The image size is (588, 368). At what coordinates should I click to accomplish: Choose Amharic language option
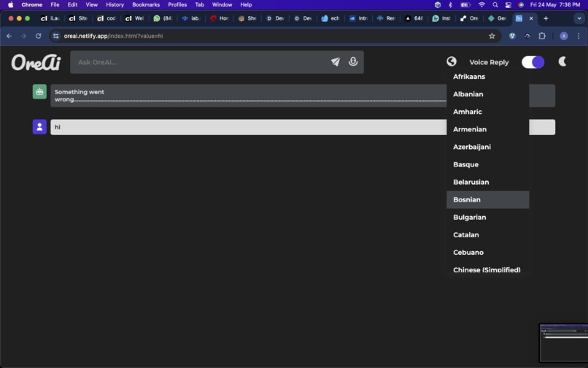pyautogui.click(x=488, y=112)
